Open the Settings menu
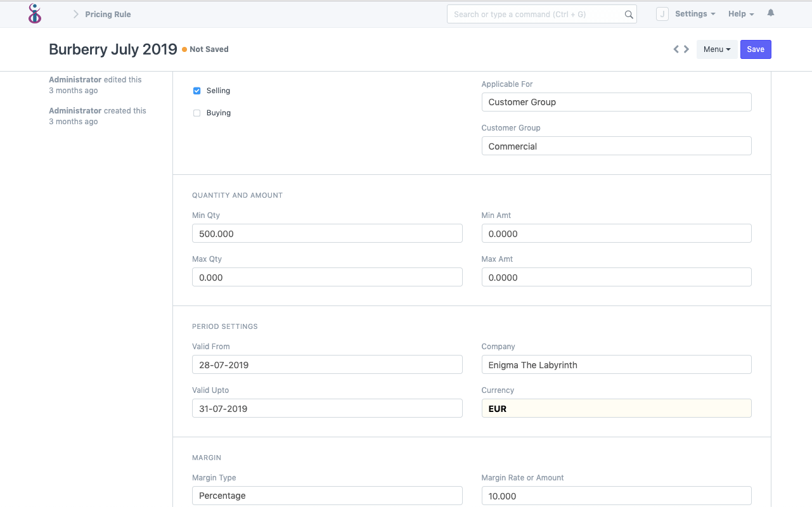 695,13
